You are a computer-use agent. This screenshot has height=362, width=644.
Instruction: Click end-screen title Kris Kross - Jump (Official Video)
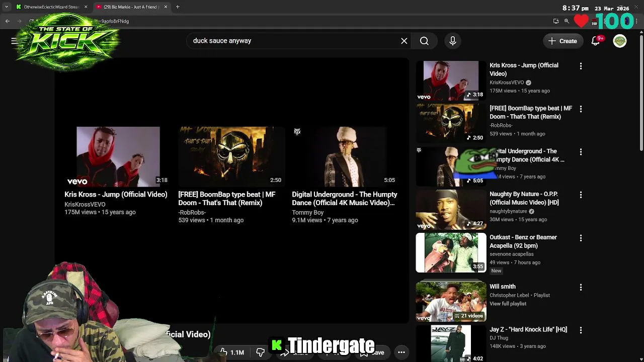coord(116,195)
